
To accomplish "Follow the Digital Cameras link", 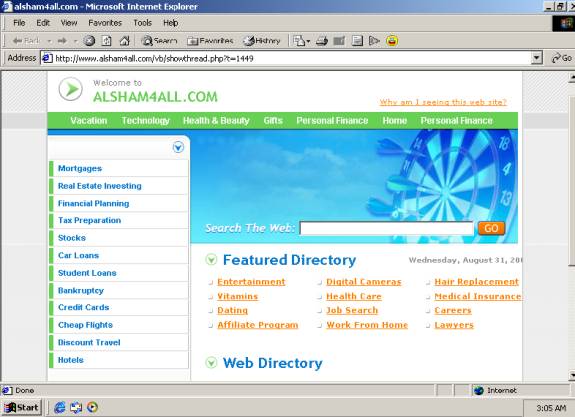I will (364, 282).
